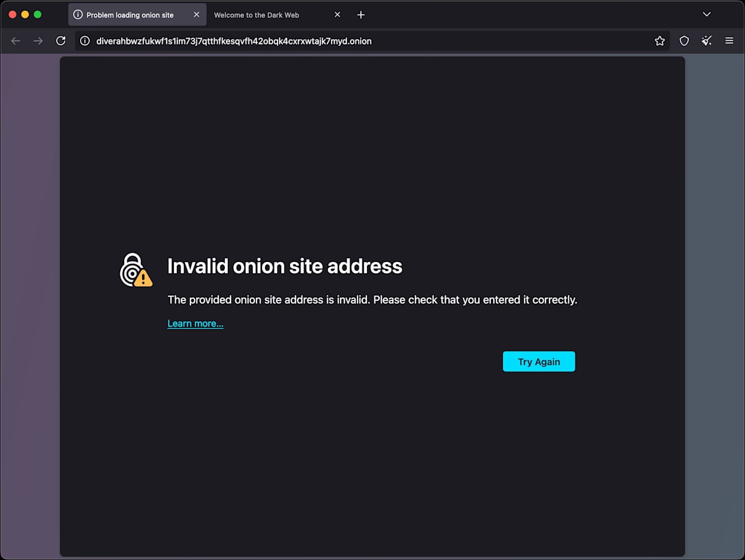Open the Learn more link

(x=196, y=323)
